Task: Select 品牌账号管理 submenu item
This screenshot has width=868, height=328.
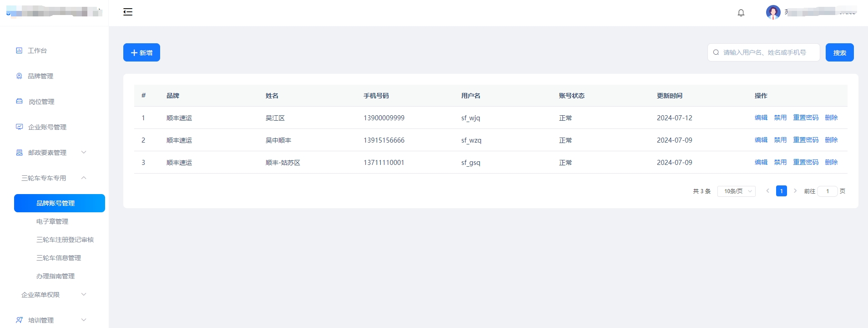Action: pos(60,203)
